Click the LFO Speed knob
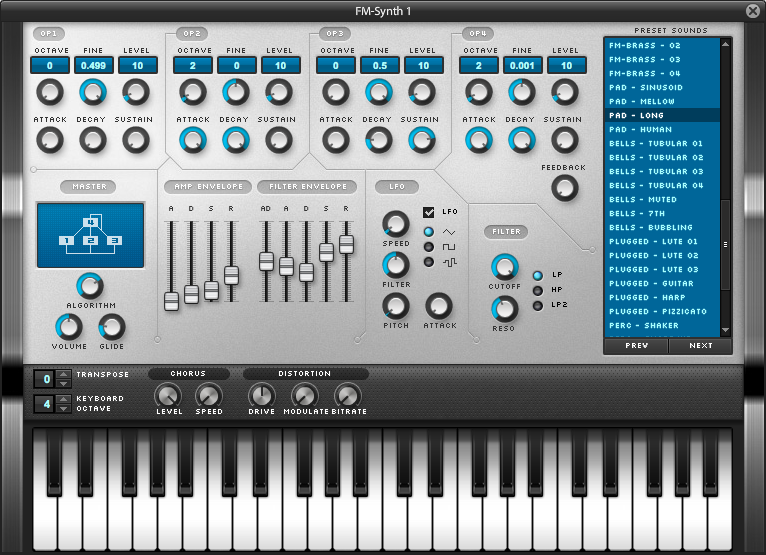Screen dimensions: 766x555 (x=396, y=224)
